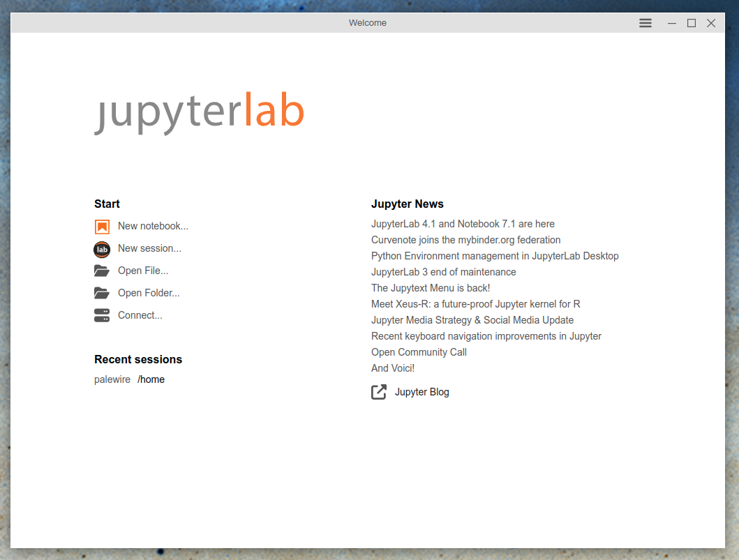
Task: Open Jupyter Blog link text
Action: tap(421, 392)
